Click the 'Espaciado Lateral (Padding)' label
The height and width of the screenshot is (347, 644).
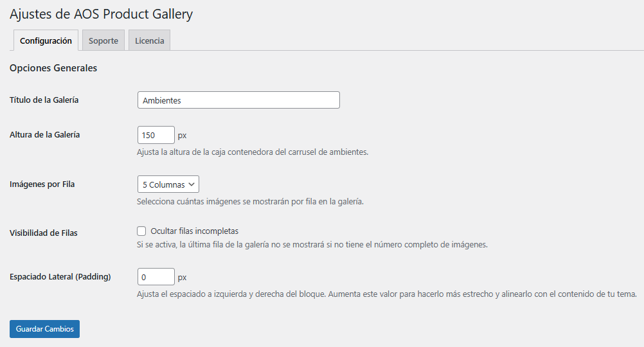click(x=60, y=277)
